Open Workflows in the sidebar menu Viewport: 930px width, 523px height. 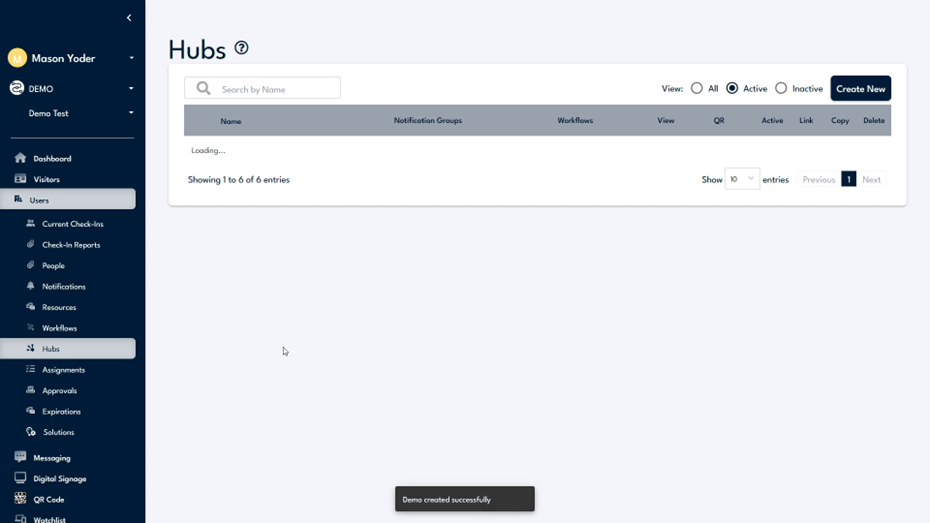click(x=59, y=328)
